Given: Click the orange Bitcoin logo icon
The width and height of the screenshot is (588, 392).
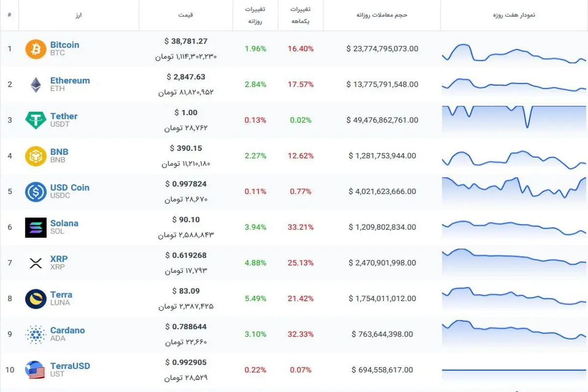Looking at the screenshot, I should pos(36,49).
